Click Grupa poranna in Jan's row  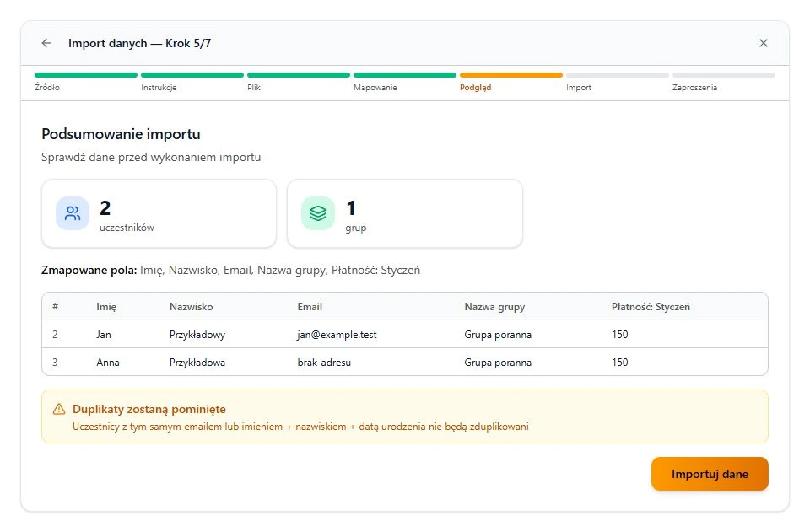pyautogui.click(x=498, y=335)
